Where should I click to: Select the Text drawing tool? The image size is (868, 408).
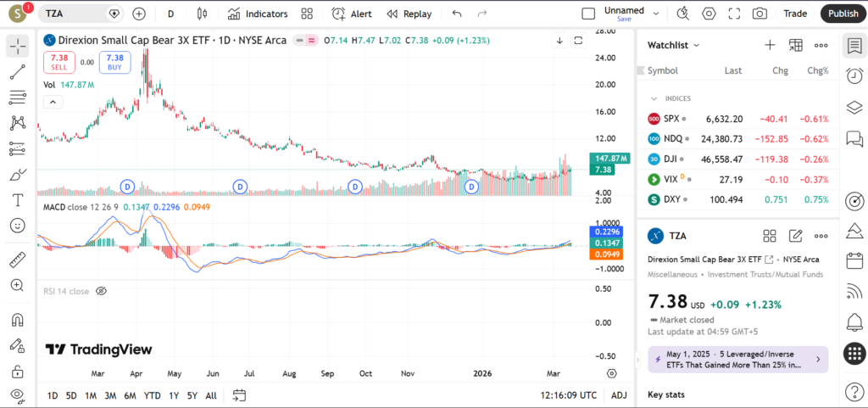click(17, 200)
